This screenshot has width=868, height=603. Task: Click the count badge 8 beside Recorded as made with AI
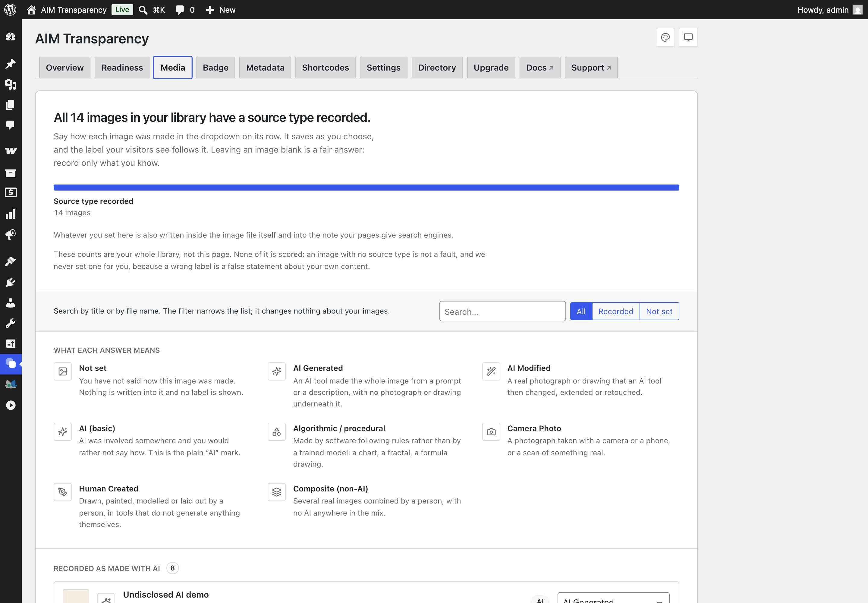click(x=173, y=568)
